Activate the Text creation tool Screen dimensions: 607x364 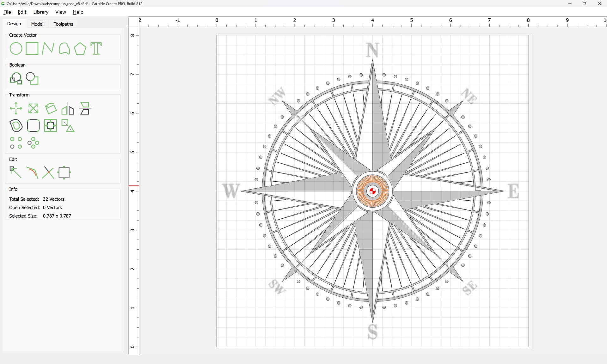coord(96,49)
